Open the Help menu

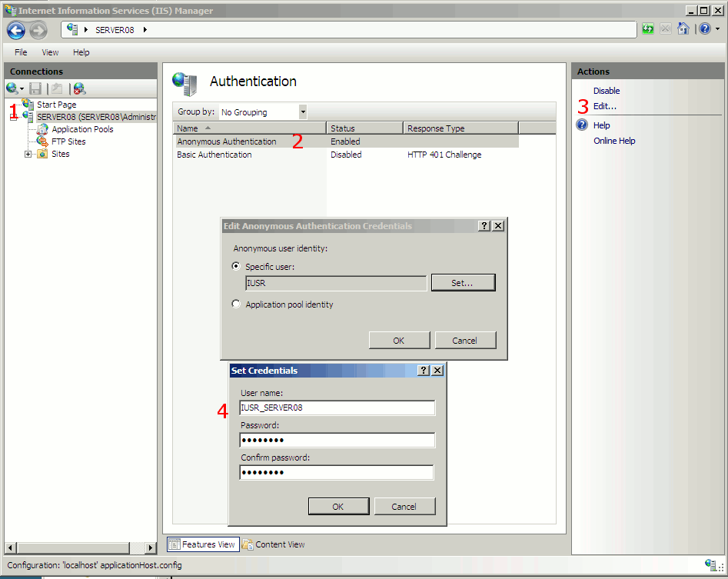tap(81, 52)
